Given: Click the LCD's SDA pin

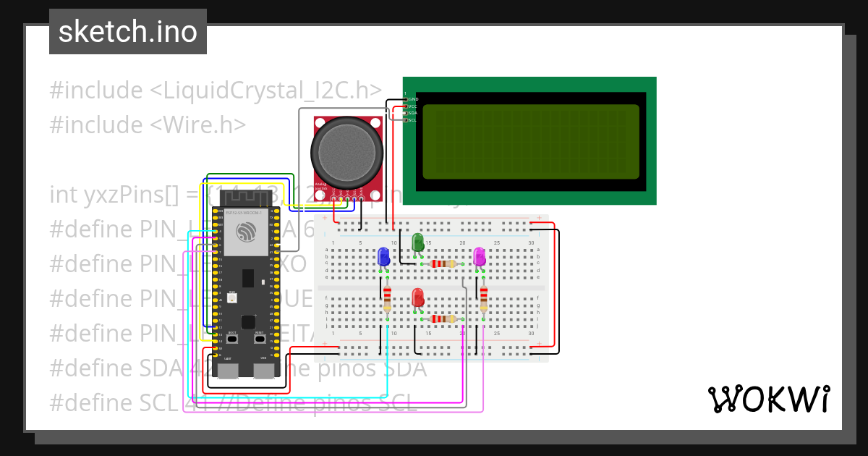Looking at the screenshot, I should pos(406,113).
